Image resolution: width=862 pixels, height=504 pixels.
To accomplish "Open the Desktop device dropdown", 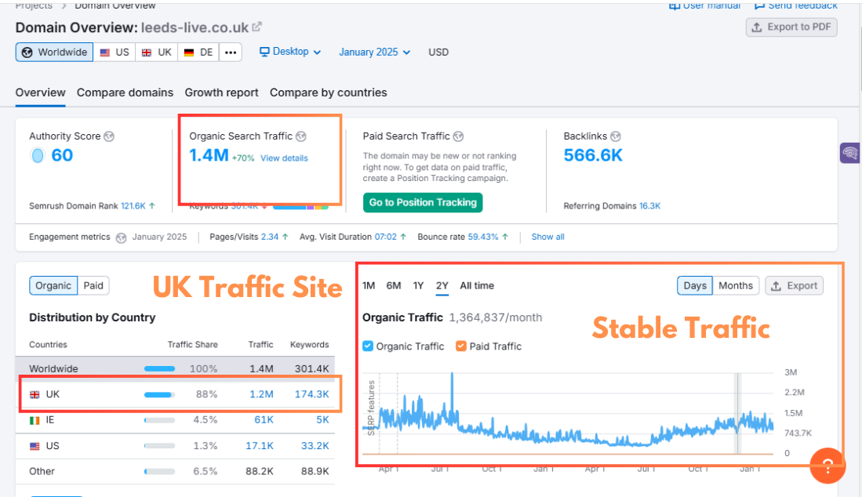I will 290,53.
